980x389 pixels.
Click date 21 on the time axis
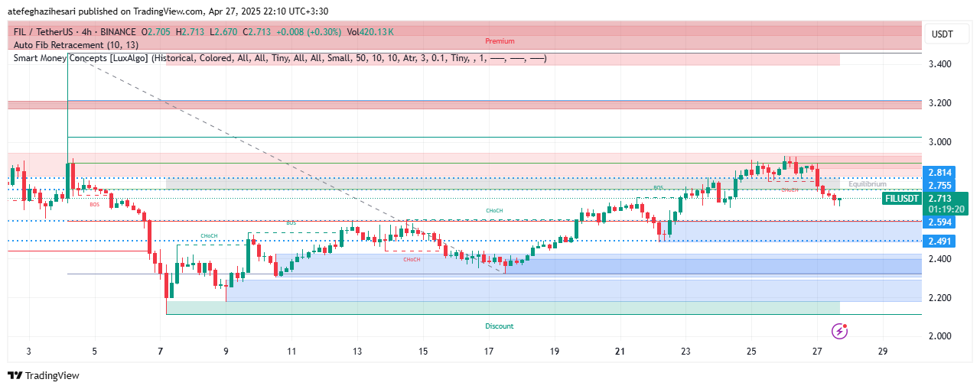[620, 351]
